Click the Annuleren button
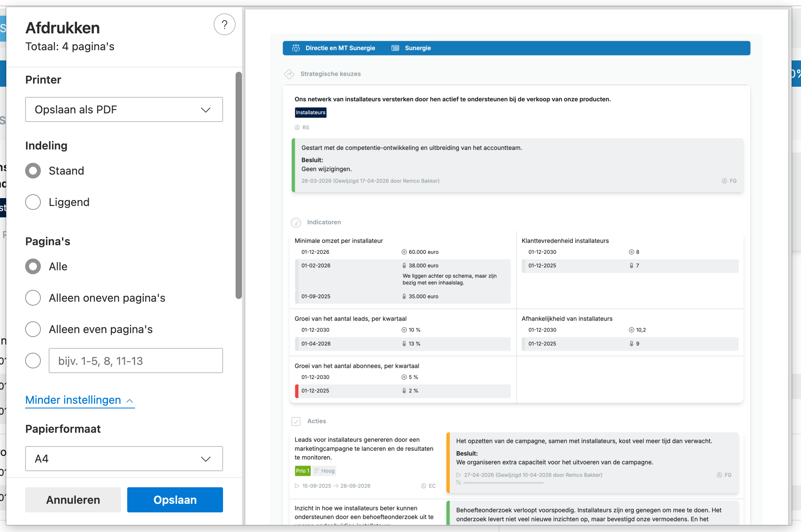The width and height of the screenshot is (801, 532). [x=73, y=500]
